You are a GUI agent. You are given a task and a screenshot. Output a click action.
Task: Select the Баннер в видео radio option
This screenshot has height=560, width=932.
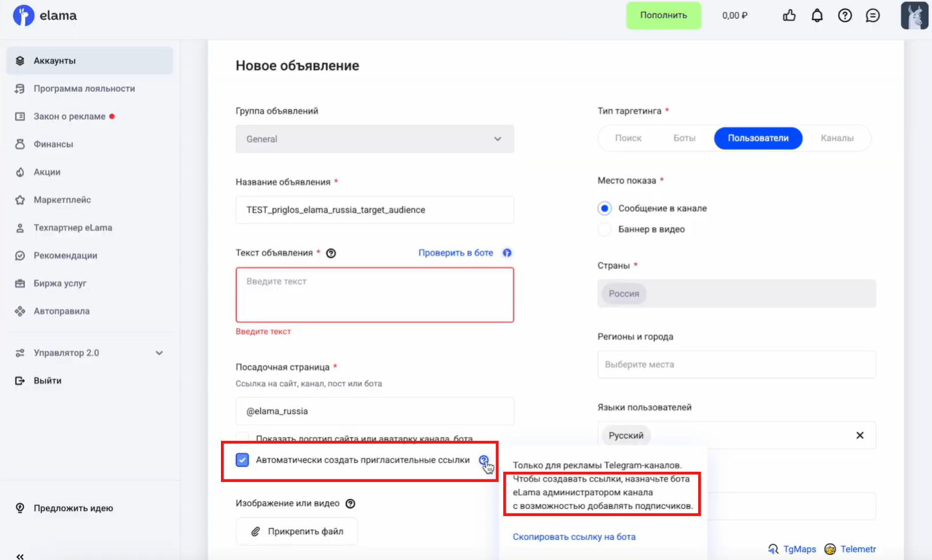[x=604, y=229]
